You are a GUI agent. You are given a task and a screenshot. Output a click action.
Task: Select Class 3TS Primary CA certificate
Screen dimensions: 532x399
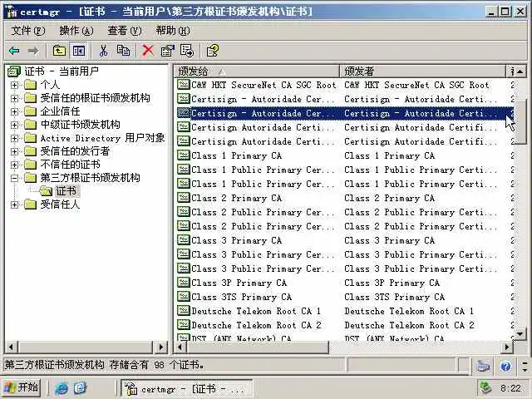tap(242, 297)
